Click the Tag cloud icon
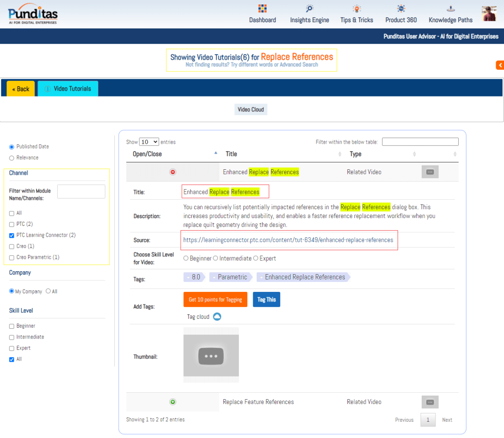This screenshot has height=438, width=504. (x=217, y=316)
